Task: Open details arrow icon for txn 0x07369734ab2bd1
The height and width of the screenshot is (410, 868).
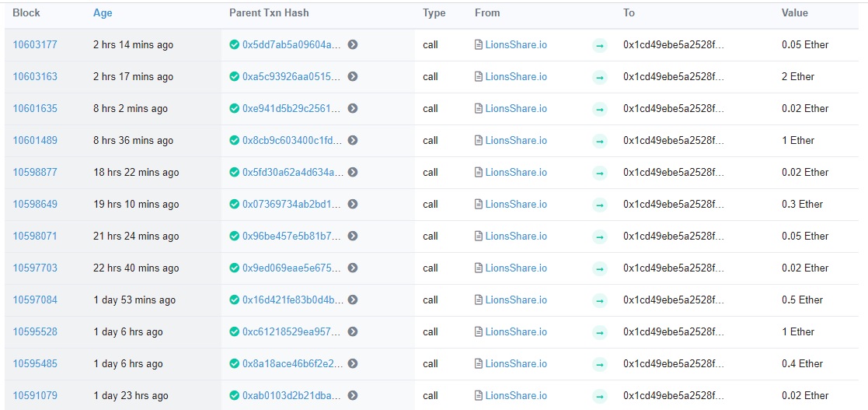Action: pos(353,205)
